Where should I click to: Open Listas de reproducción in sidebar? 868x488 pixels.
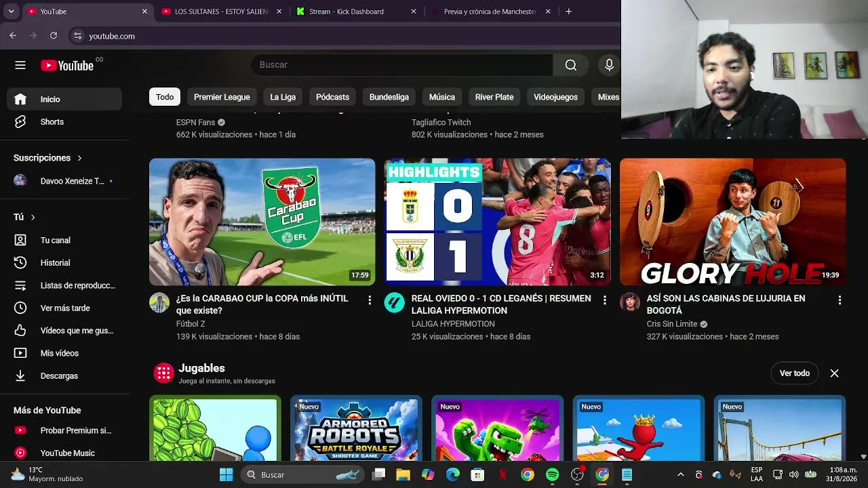[65, 285]
